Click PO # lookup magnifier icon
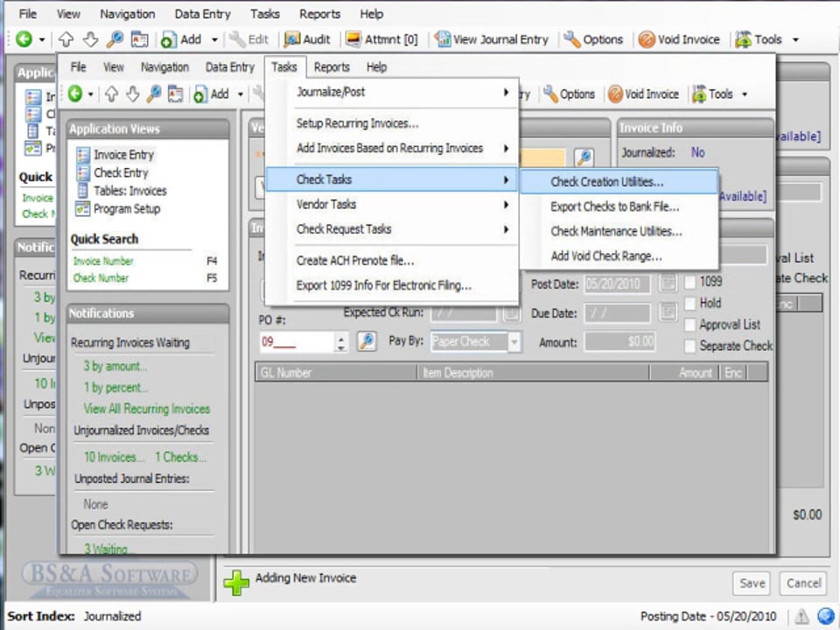 (x=367, y=341)
